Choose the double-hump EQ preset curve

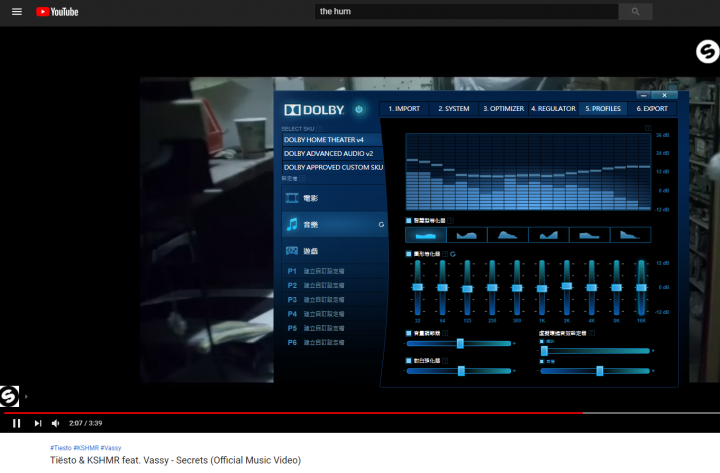(467, 235)
